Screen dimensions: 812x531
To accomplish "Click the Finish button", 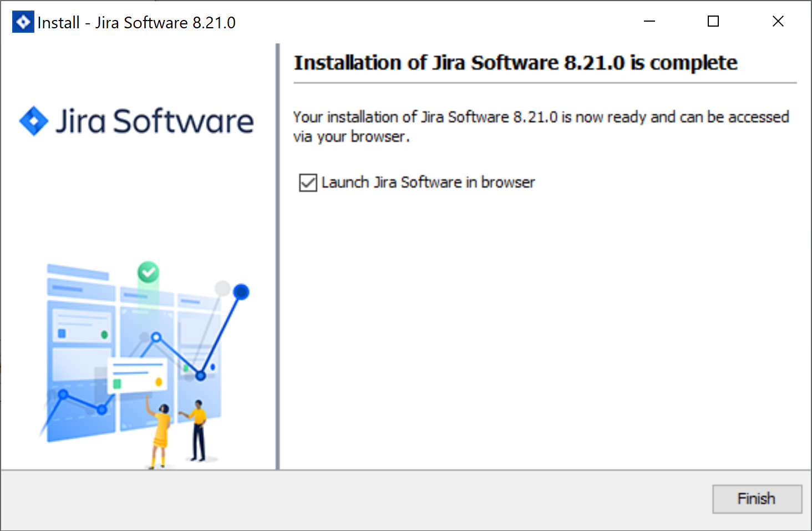I will coord(757,499).
